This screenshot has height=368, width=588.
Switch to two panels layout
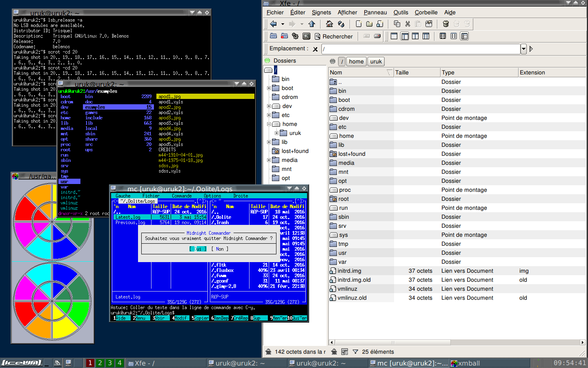click(x=415, y=36)
